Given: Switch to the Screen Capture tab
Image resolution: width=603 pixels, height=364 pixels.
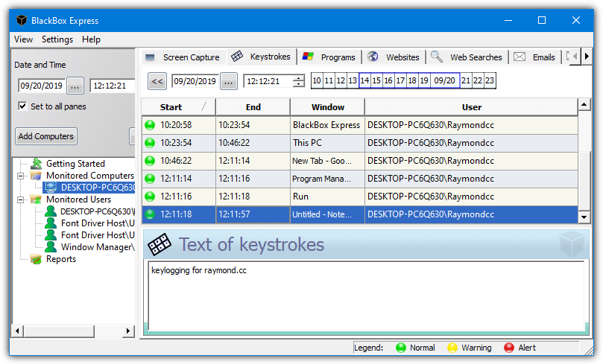Looking at the screenshot, I should click(183, 57).
